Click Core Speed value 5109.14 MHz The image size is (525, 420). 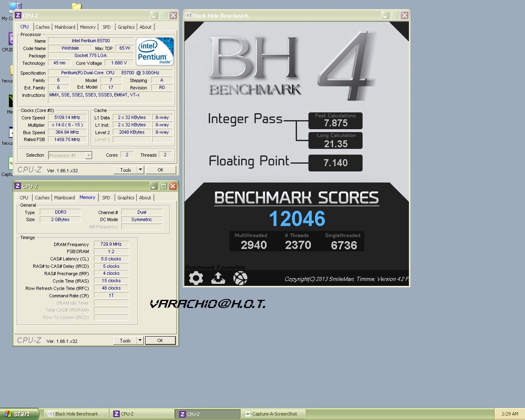pos(67,117)
